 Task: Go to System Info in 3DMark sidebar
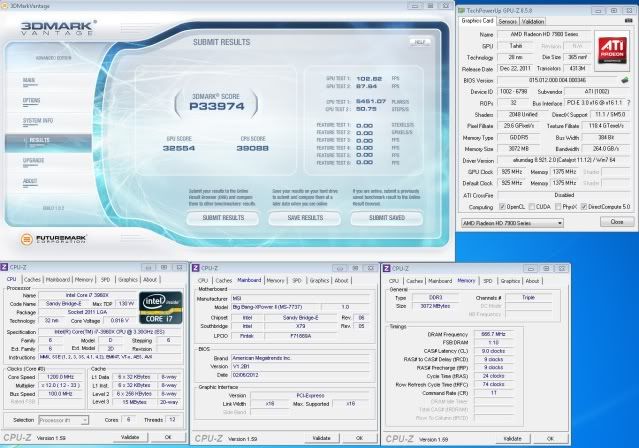coord(37,121)
